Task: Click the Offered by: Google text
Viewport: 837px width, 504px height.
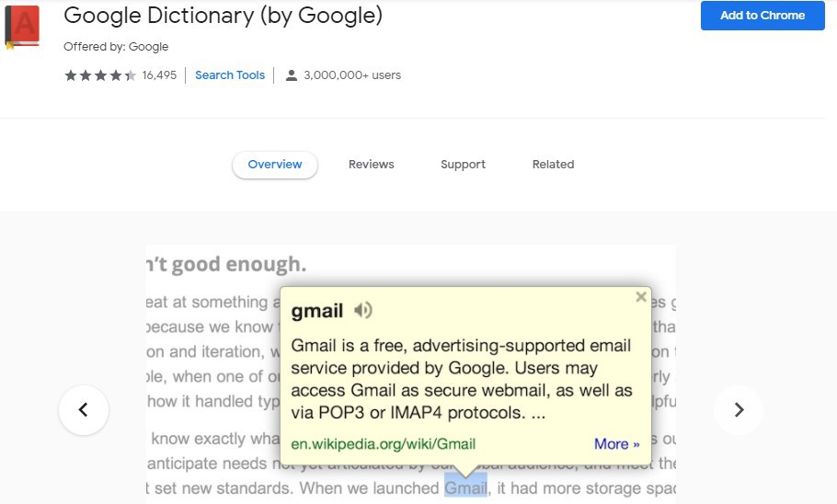Action: click(116, 47)
